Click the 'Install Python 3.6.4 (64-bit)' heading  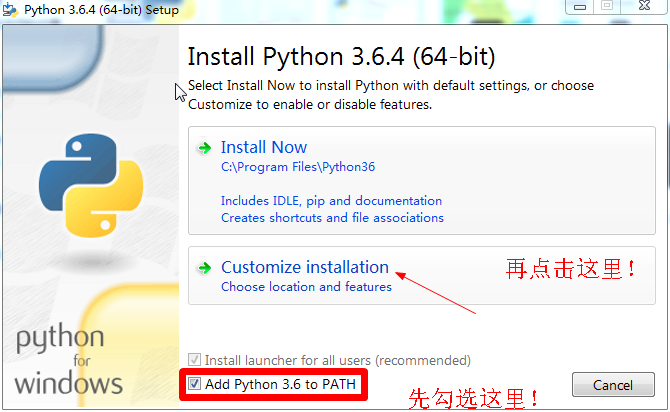coord(341,55)
